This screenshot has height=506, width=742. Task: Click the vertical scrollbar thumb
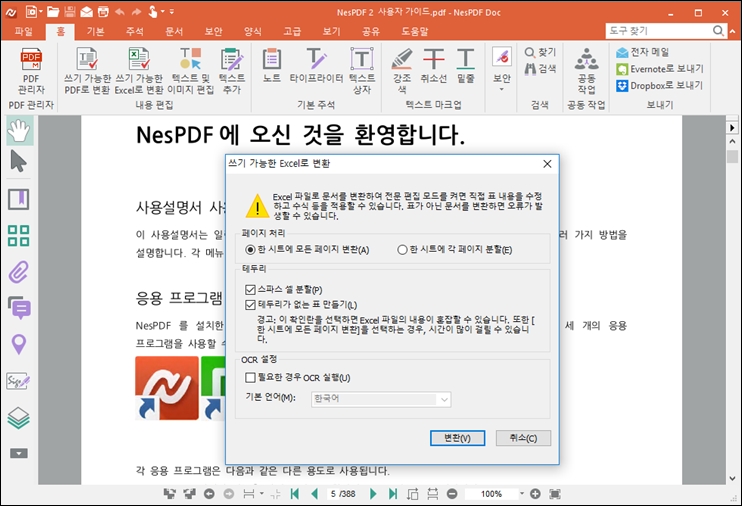733,156
